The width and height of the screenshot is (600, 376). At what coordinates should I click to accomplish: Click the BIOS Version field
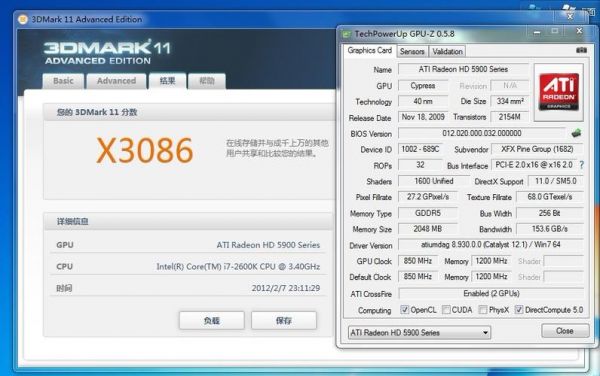point(482,133)
